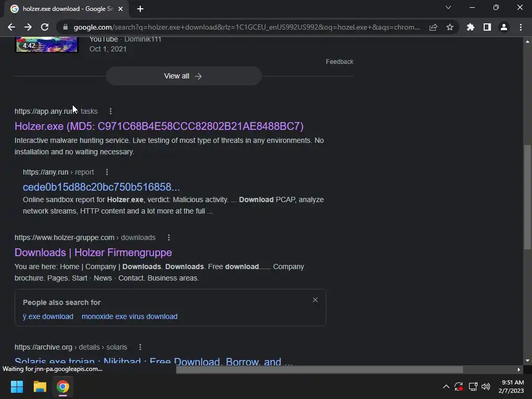This screenshot has height=399, width=532.
Task: Open the Solaris.exe trojan archive result
Action: pyautogui.click(x=153, y=361)
